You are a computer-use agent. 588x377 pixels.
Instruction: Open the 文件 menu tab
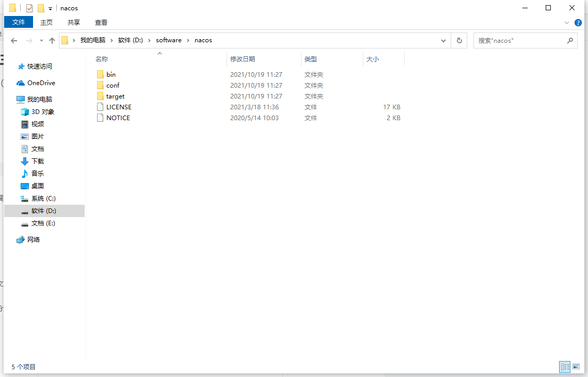coord(19,22)
